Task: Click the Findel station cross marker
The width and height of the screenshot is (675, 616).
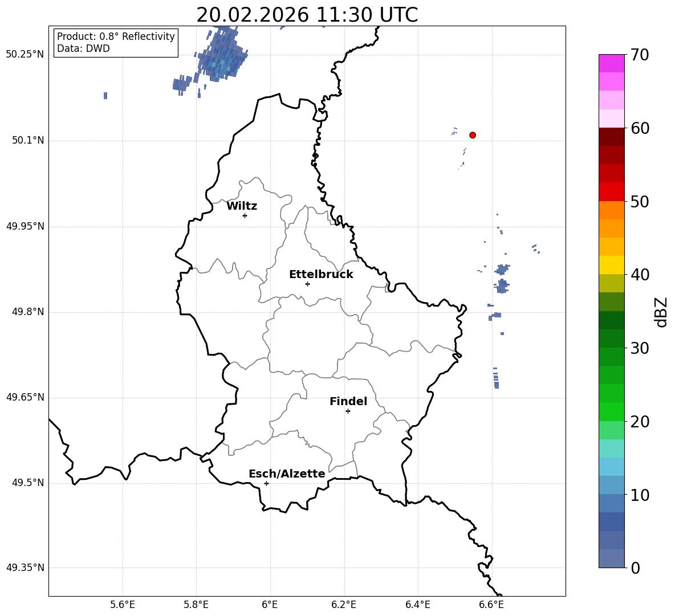Action: pos(348,411)
